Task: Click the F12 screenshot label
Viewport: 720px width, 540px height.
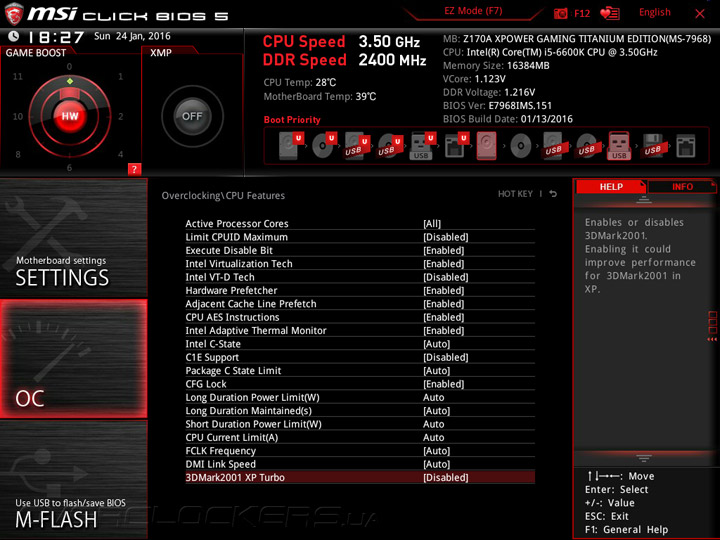Action: pyautogui.click(x=582, y=13)
